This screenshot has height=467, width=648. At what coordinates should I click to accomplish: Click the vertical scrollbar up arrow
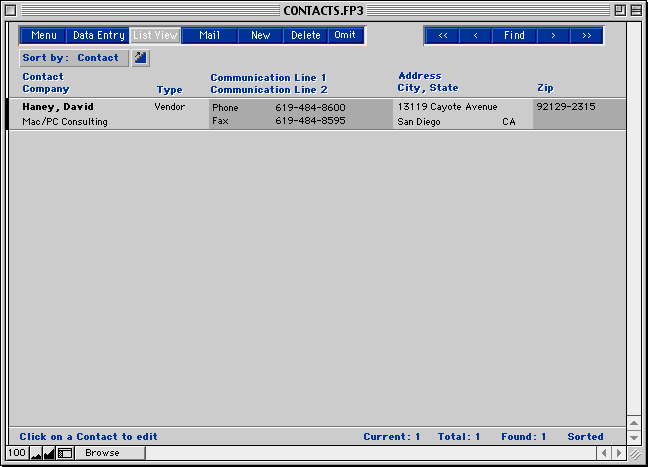[x=634, y=423]
